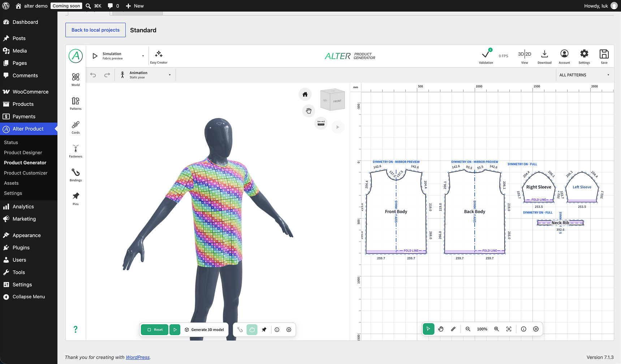Start the green play simulation button
The height and width of the screenshot is (364, 621).
tap(175, 330)
